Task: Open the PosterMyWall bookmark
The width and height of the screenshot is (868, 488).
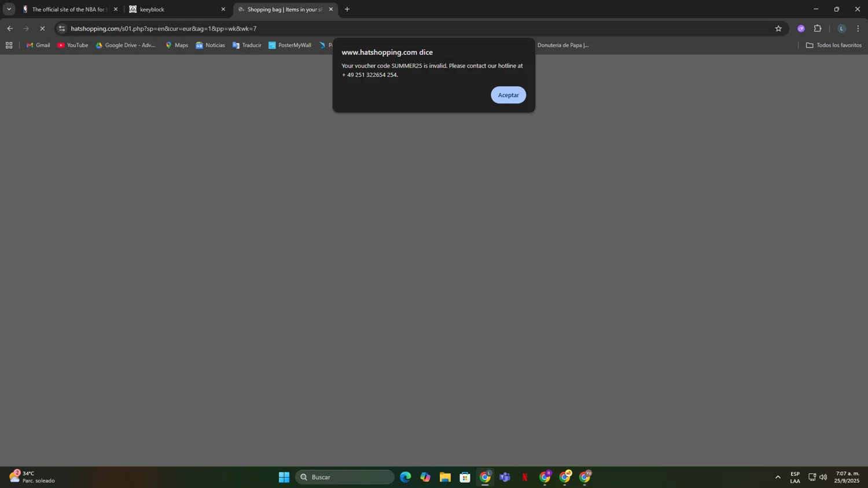Action: [290, 45]
